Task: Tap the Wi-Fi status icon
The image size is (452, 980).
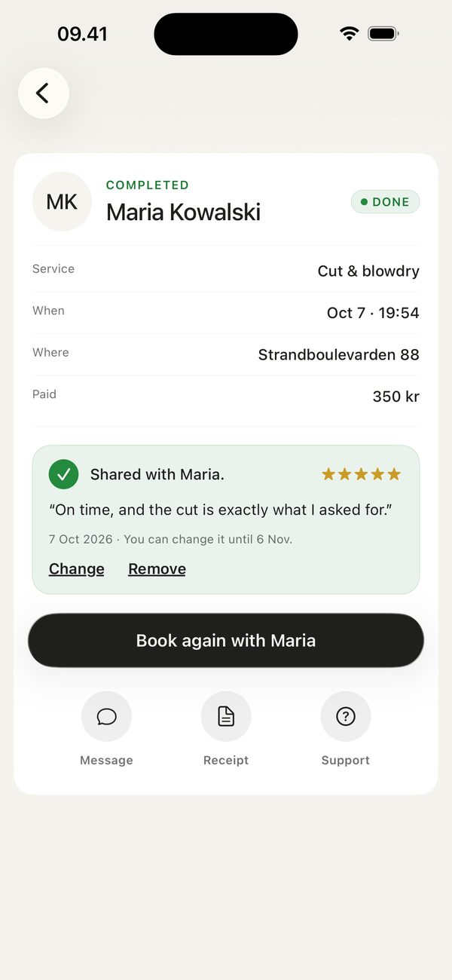Action: point(349,33)
